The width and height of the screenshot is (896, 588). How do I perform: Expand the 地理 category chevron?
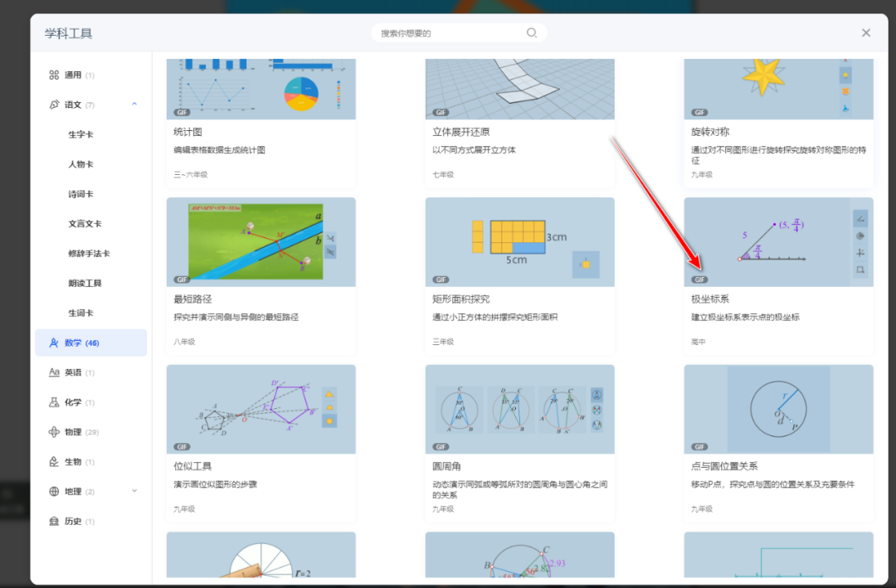point(134,490)
